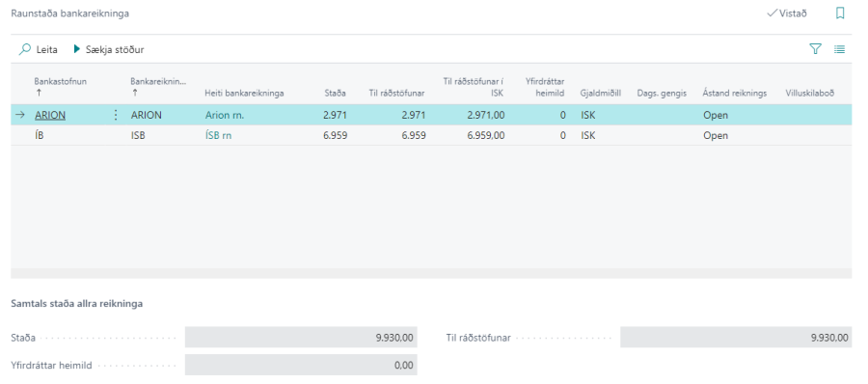Click the total Staða field 9.930,00

pos(301,337)
